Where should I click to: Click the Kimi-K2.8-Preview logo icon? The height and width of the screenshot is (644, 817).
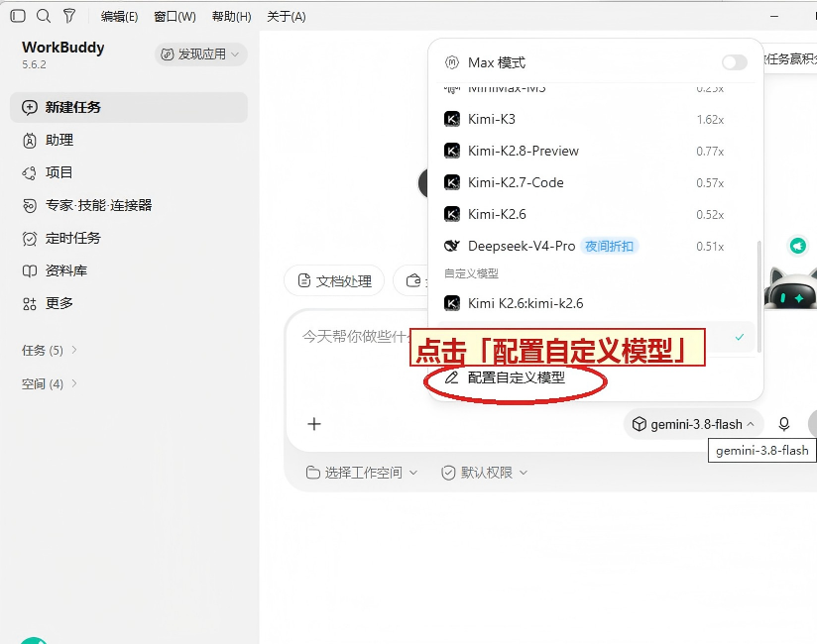pyautogui.click(x=452, y=151)
